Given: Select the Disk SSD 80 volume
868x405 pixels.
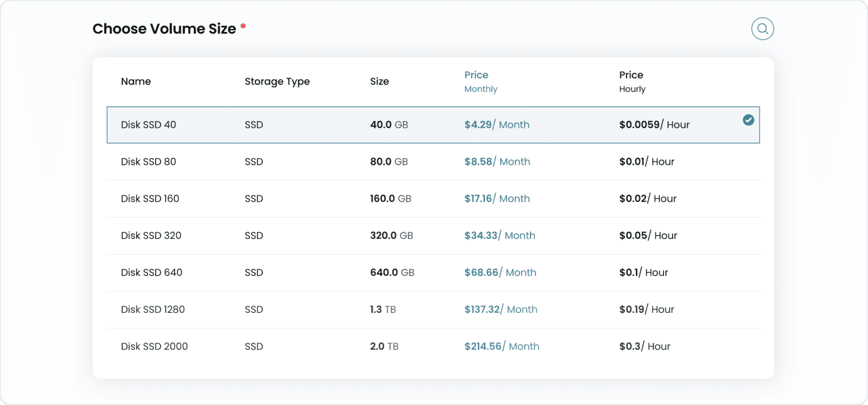Looking at the screenshot, I should pyautogui.click(x=149, y=162).
